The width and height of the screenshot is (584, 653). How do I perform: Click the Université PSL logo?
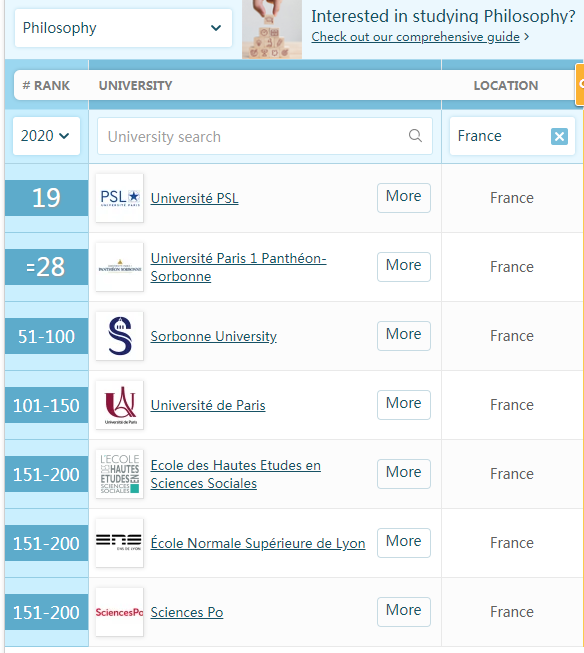(x=120, y=198)
